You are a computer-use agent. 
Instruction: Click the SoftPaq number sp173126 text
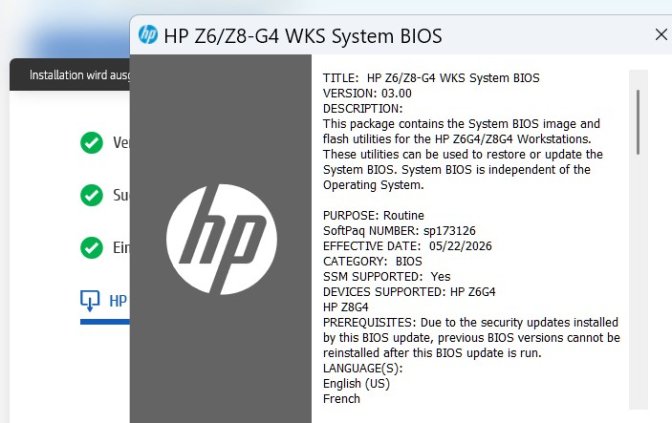(x=449, y=231)
